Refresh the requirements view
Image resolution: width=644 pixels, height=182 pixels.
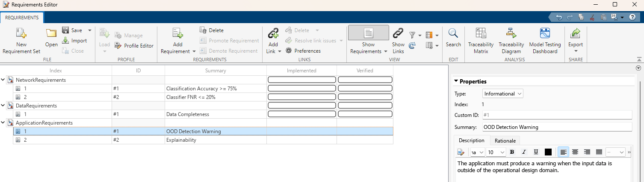[x=412, y=45]
